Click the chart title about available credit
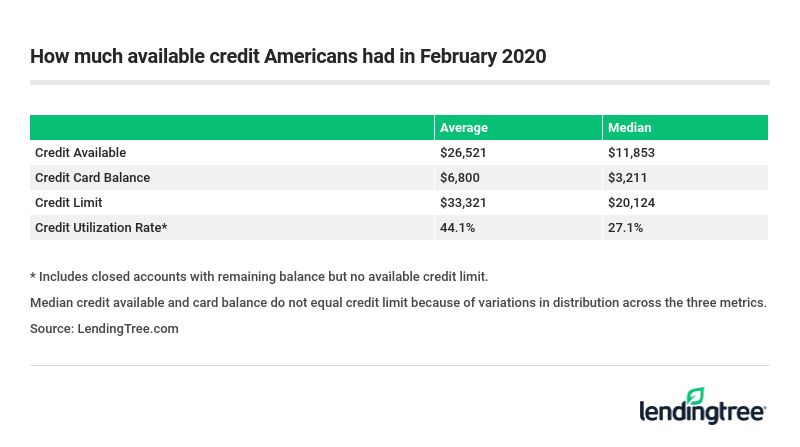Viewport: 800px width, 447px height. pyautogui.click(x=288, y=57)
